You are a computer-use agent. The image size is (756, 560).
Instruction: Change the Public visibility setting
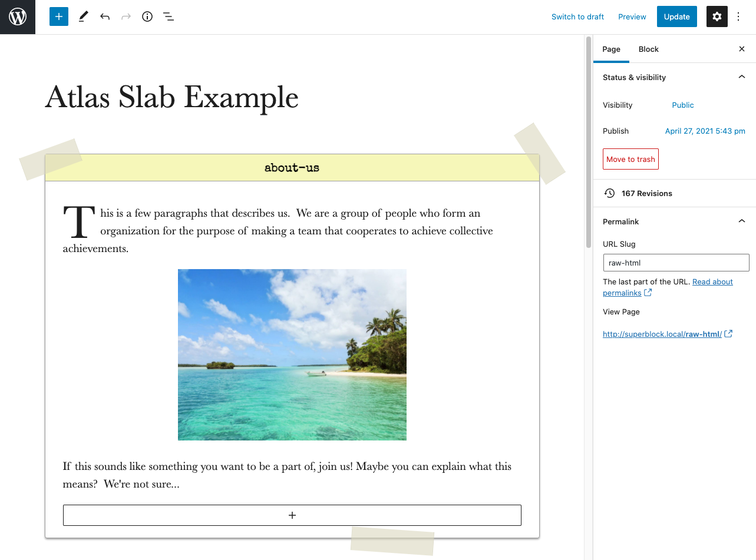683,105
